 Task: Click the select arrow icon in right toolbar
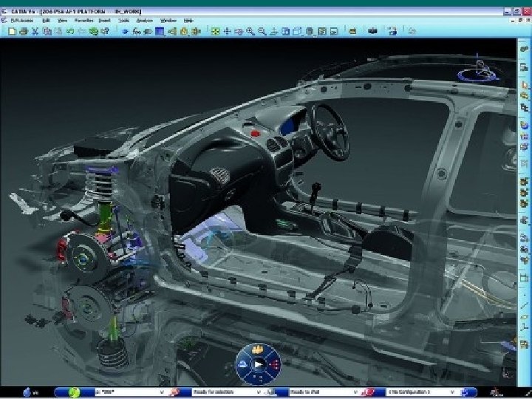525,85
